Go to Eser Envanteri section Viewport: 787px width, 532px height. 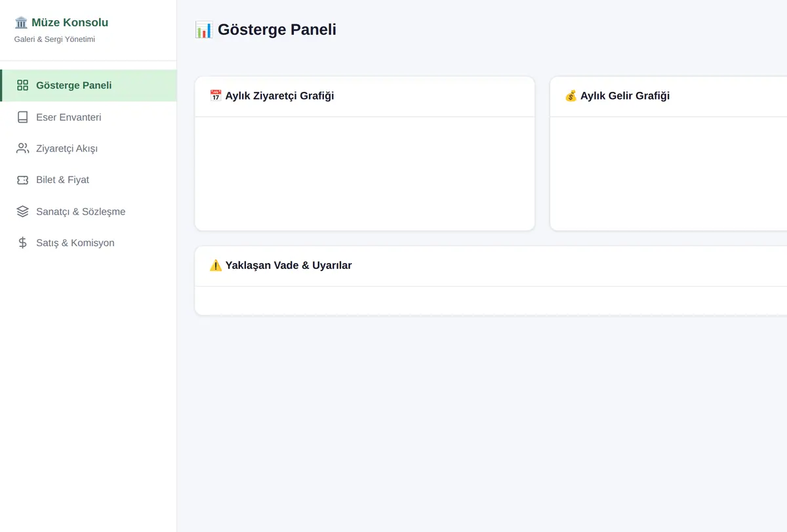pyautogui.click(x=89, y=117)
